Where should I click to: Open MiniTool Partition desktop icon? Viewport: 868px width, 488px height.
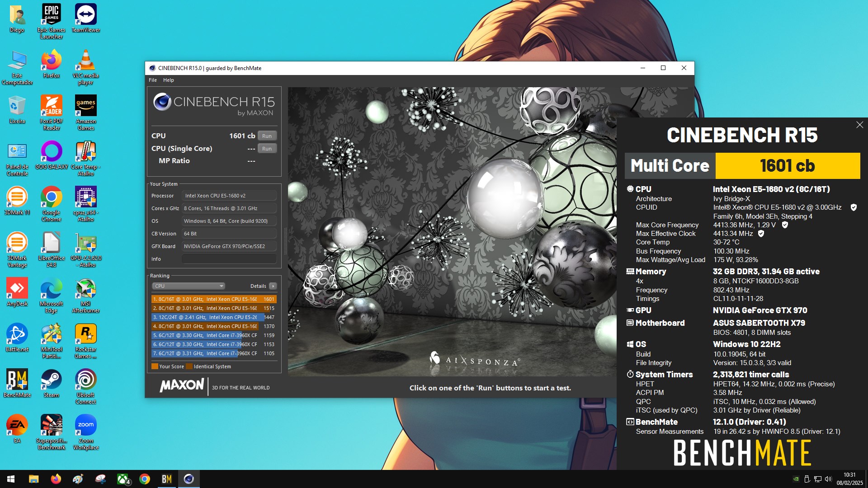(51, 341)
